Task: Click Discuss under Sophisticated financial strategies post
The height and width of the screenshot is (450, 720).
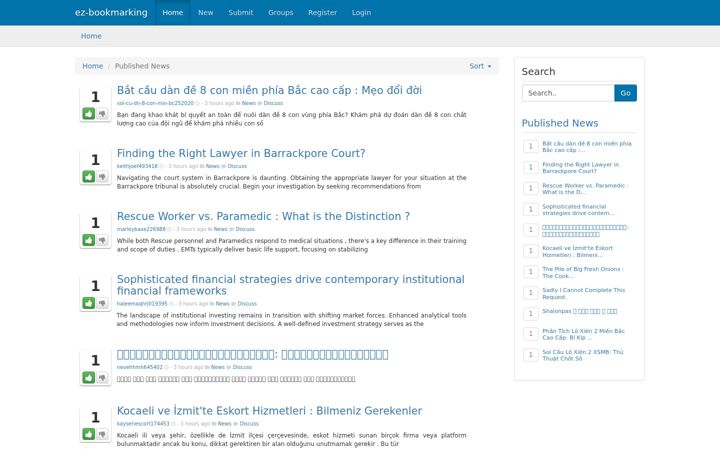Action: [x=247, y=304]
